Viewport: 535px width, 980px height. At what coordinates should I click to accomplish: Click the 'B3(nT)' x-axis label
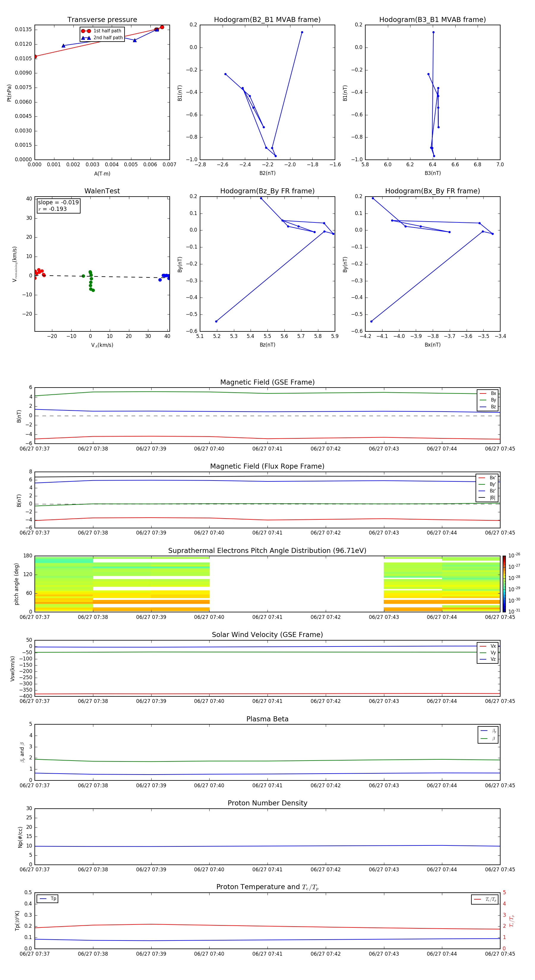[x=432, y=173]
